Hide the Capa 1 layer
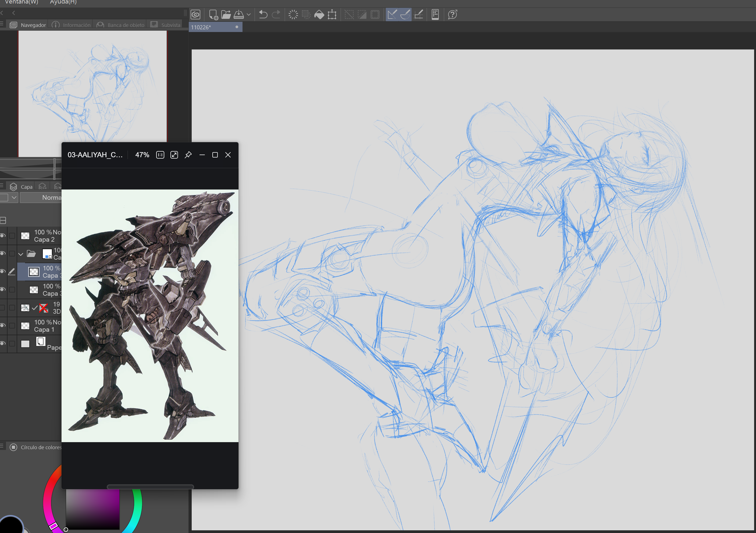This screenshot has width=756, height=533. click(3, 325)
